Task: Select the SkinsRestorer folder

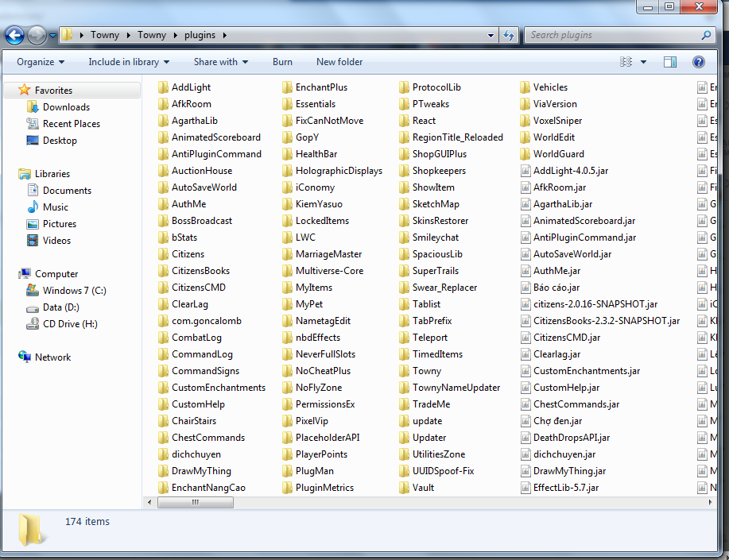Action: pyautogui.click(x=434, y=221)
